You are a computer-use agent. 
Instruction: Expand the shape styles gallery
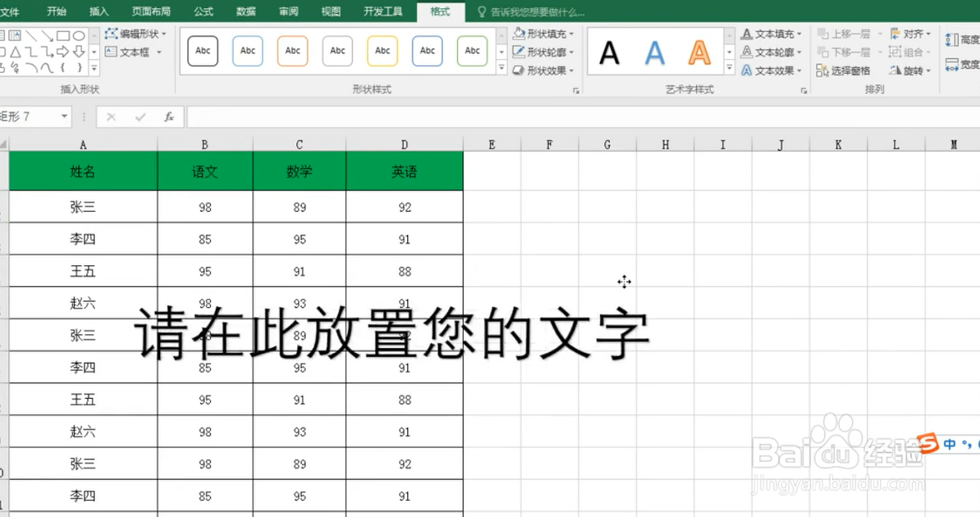tap(501, 67)
